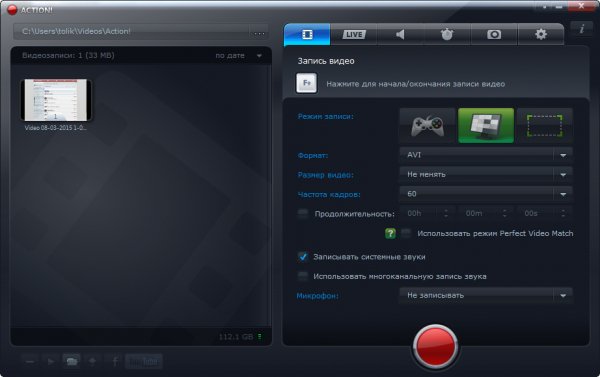Image resolution: width=600 pixels, height=377 pixels.
Task: Uncheck "Записывать системные звуки" checkbox
Action: pyautogui.click(x=303, y=257)
